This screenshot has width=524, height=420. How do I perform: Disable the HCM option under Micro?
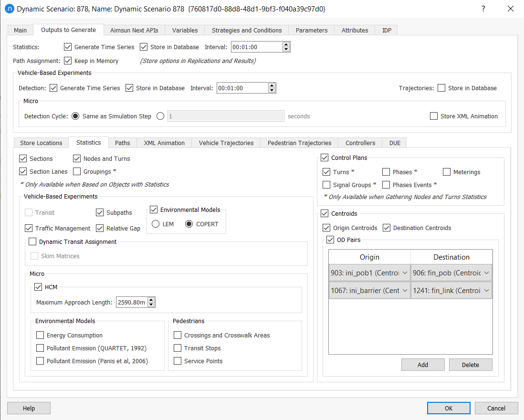pos(39,286)
